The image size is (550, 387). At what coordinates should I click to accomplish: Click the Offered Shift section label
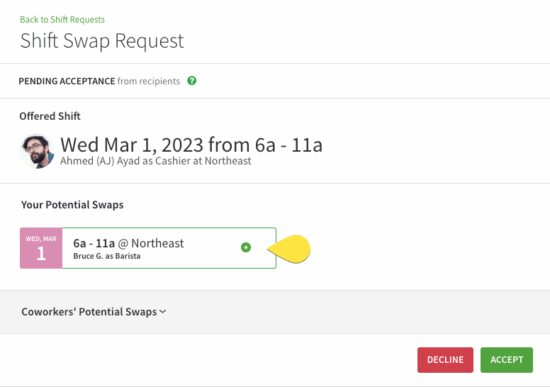coord(50,116)
